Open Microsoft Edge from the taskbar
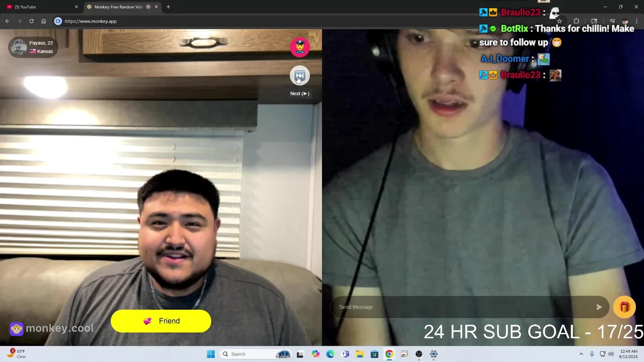644x362 pixels. pos(330,354)
